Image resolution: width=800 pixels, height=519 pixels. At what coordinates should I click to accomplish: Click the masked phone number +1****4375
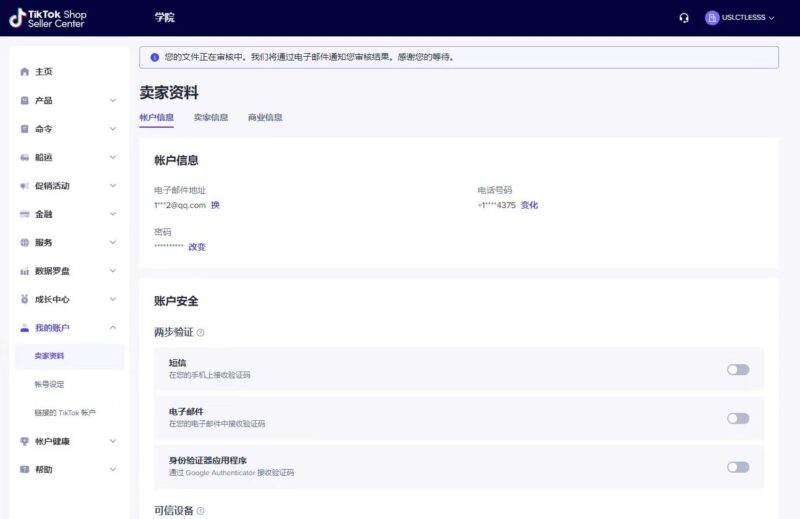click(x=496, y=205)
